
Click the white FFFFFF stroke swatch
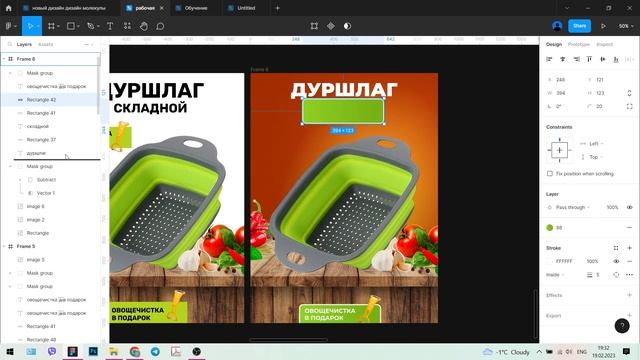pyautogui.click(x=550, y=261)
